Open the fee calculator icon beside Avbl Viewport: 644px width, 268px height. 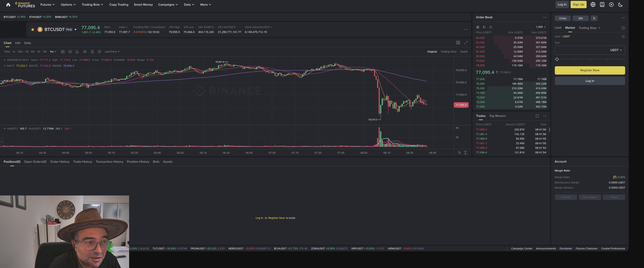point(623,37)
